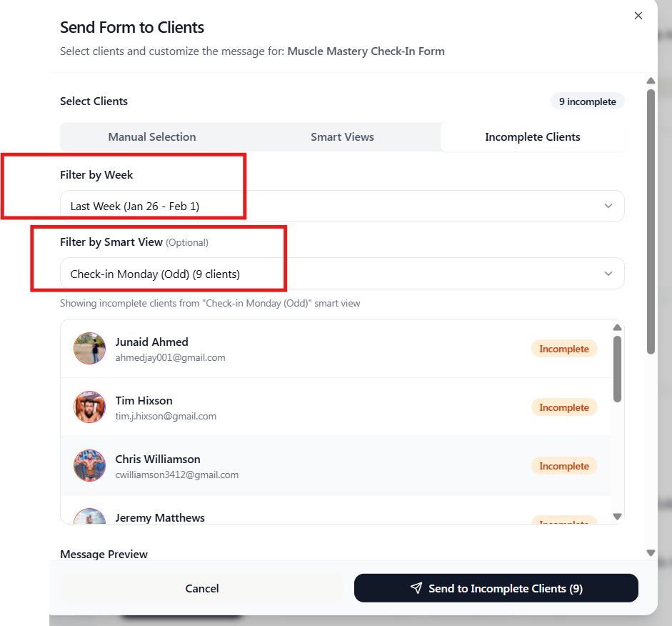Click Junaid Ahmed's Incomplete status badge
Image resolution: width=672 pixels, height=626 pixels.
coord(563,349)
